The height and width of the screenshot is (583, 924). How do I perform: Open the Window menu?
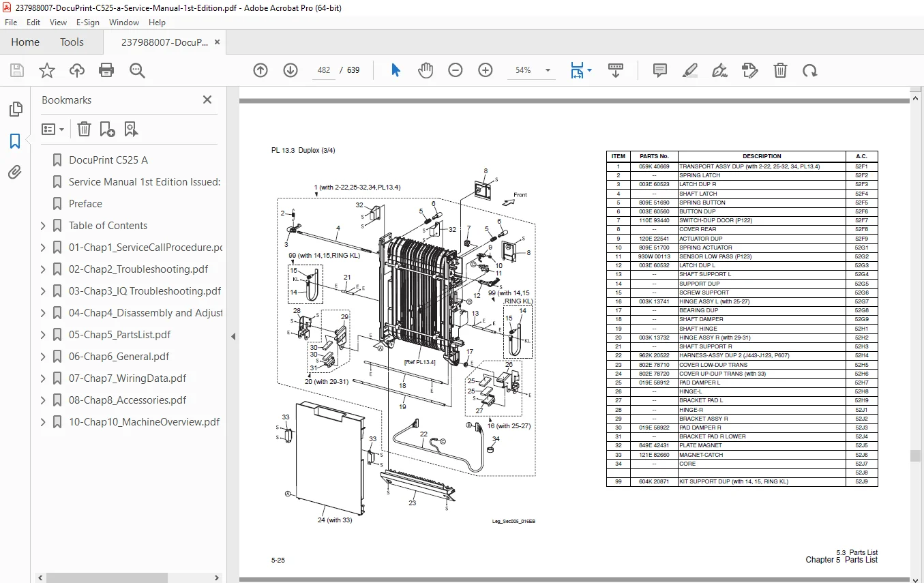[124, 23]
